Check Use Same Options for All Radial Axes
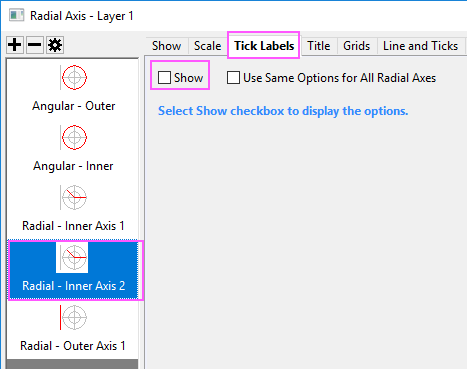The image size is (467, 369). (233, 77)
